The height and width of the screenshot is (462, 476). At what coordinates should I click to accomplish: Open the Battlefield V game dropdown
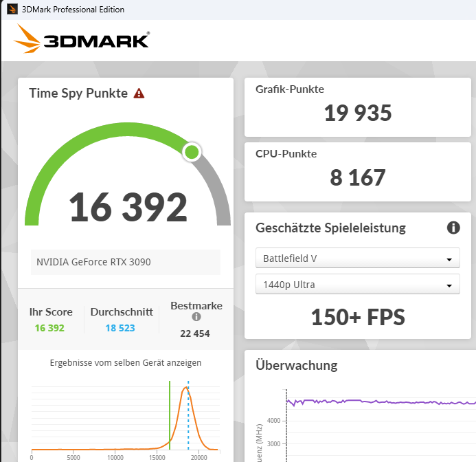coord(358,258)
